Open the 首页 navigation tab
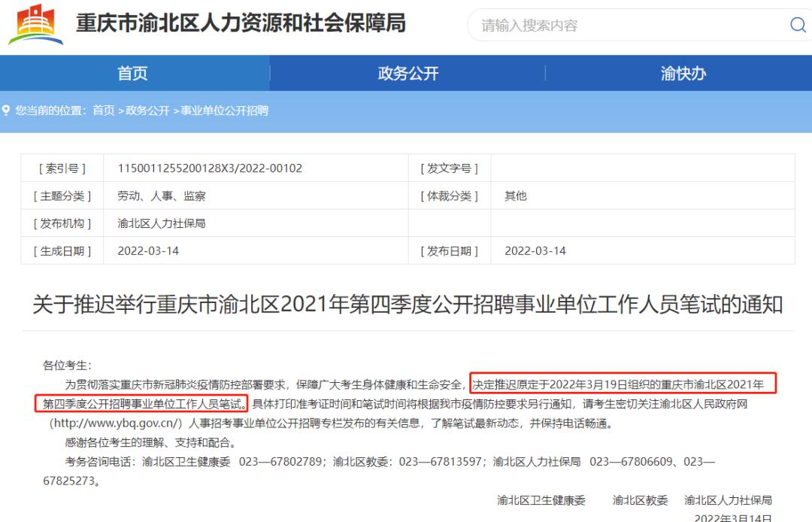 [133, 73]
